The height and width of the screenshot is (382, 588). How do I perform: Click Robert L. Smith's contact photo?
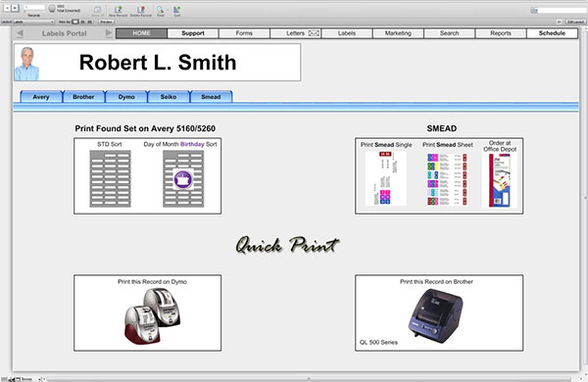coord(26,64)
